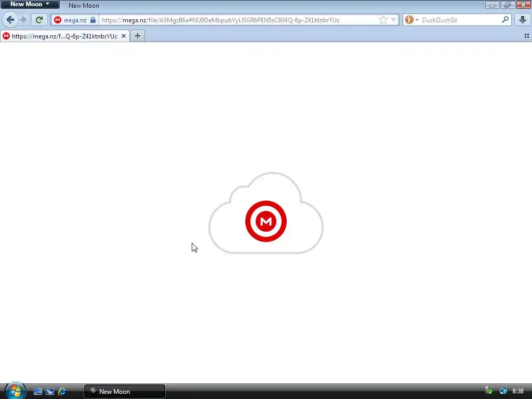532x399 pixels.
Task: Open the URL history dropdown arrow
Action: [x=394, y=20]
